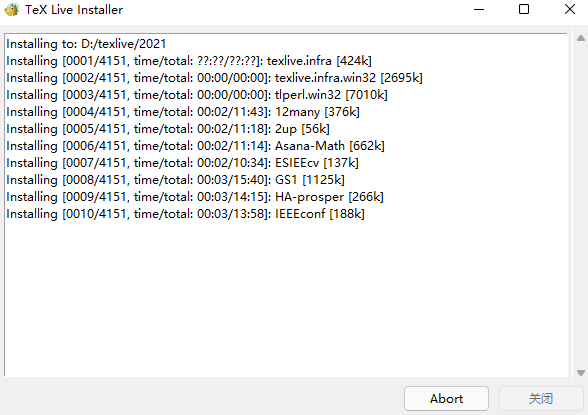Click the TeX Live Installer app icon
Viewport: 588px width, 415px height.
[12, 9]
